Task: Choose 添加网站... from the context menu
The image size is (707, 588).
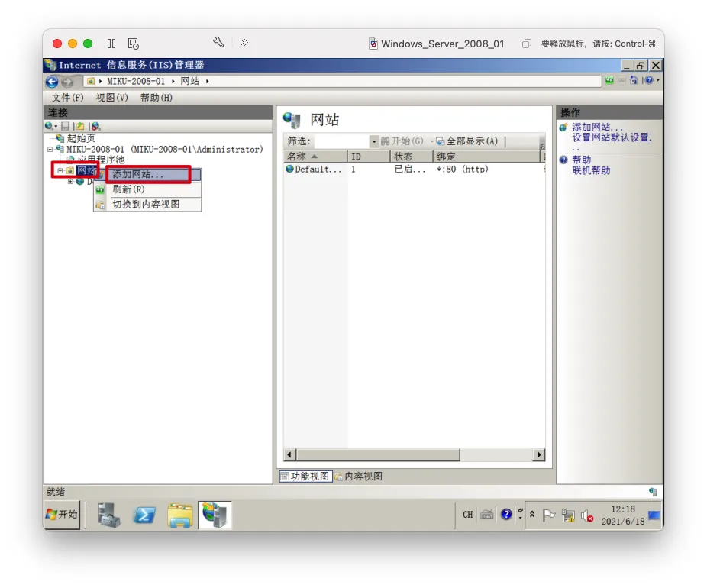Action: 147,175
